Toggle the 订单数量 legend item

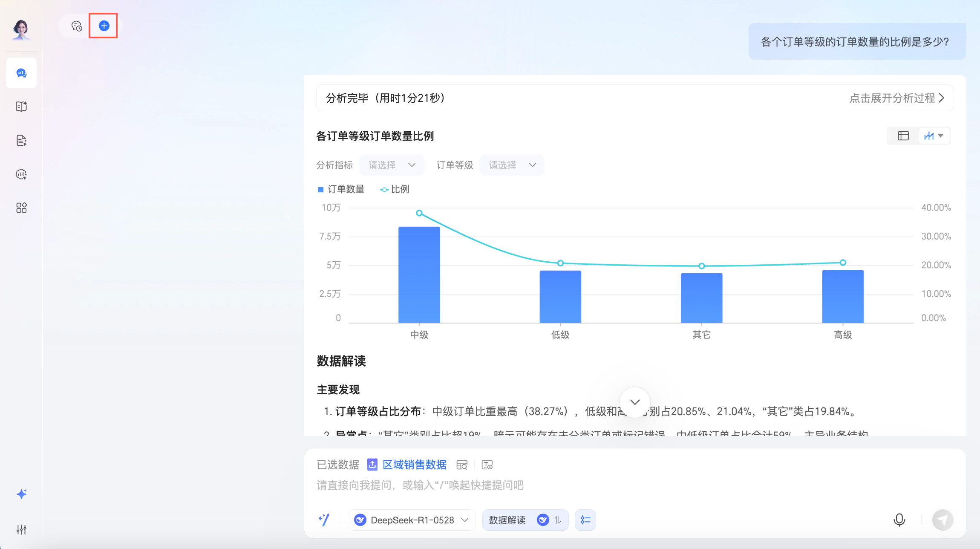point(341,189)
